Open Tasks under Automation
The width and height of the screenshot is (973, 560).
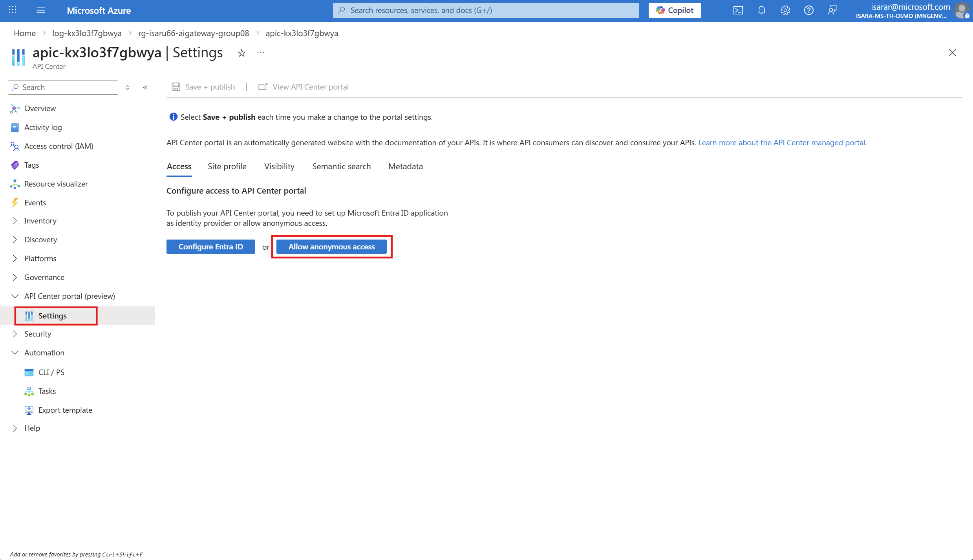[x=47, y=391]
